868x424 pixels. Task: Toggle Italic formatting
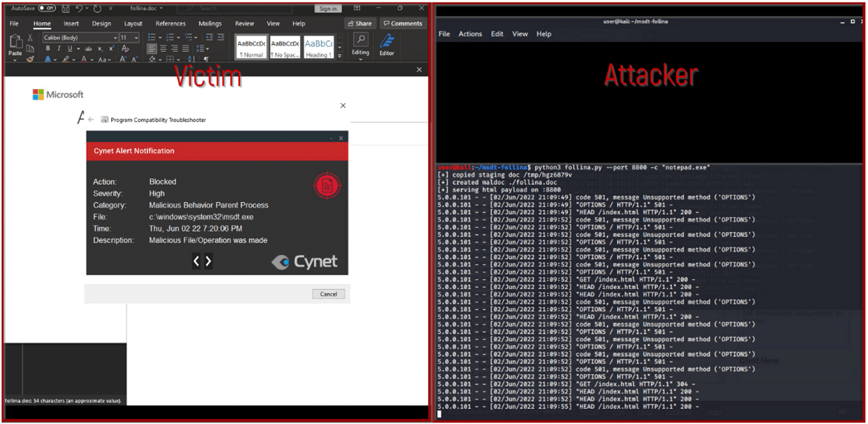(x=59, y=48)
